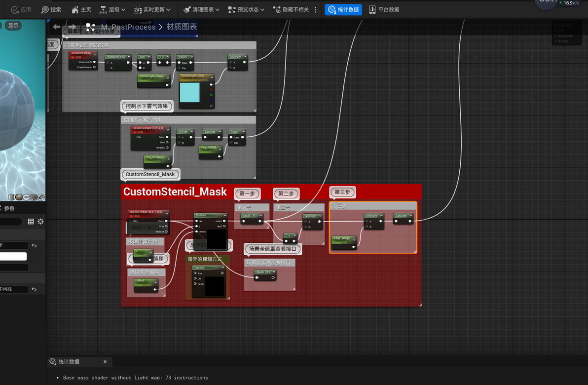The height and width of the screenshot is (385, 588).
Task: Toggle 隐藏不相关 (Hide Unrelated)
Action: coord(291,9)
